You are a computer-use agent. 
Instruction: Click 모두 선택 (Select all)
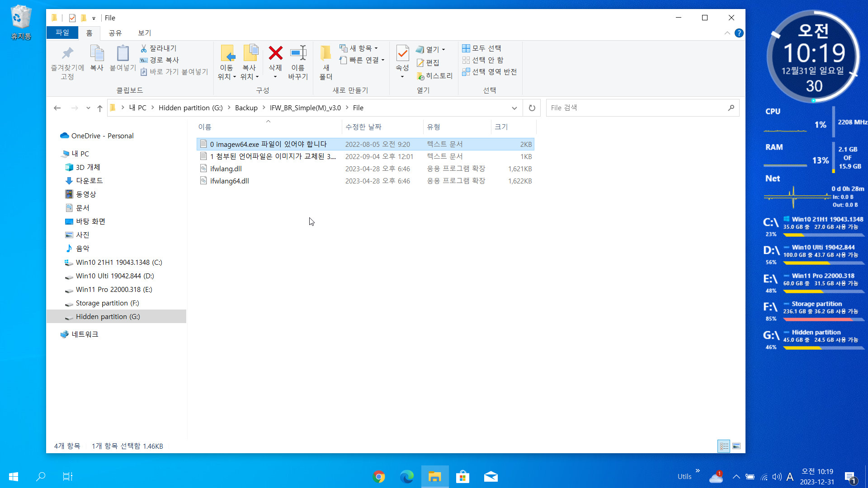pos(481,48)
